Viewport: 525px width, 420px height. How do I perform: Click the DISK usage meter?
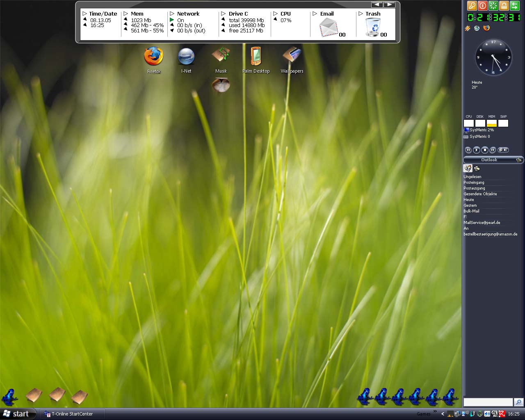[x=480, y=123]
